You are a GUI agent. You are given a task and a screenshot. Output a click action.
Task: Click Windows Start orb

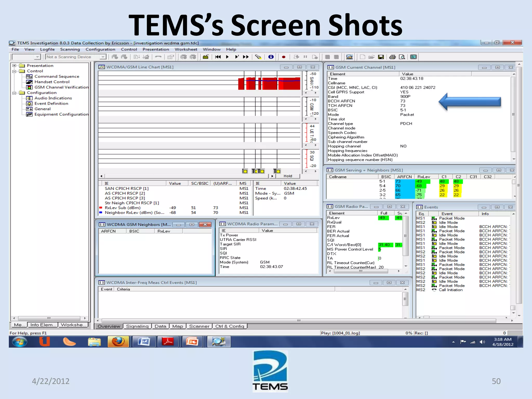tap(20, 342)
